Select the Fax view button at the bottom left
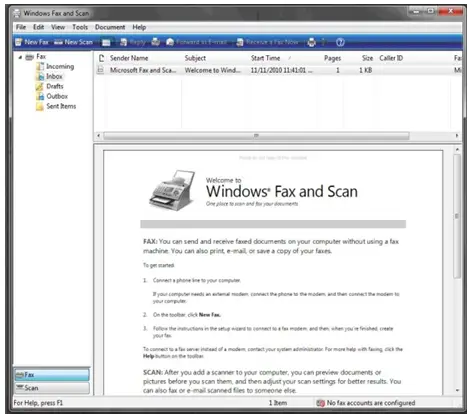This screenshot has width=469, height=414. point(52,375)
